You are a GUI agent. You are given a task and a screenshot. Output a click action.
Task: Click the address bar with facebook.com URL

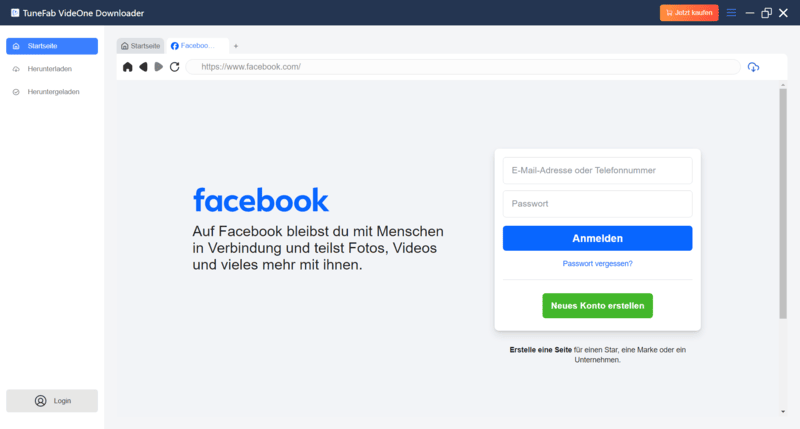pyautogui.click(x=463, y=67)
